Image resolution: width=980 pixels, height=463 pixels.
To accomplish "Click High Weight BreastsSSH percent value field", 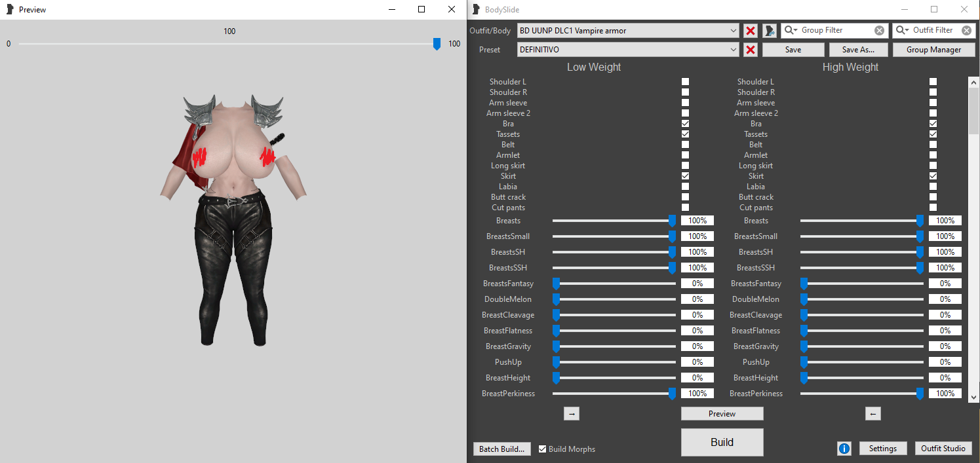I will [945, 268].
